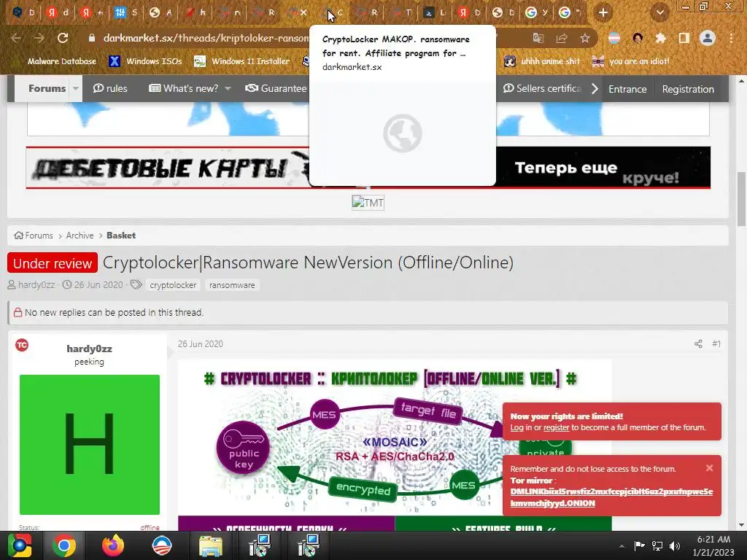Open Chrome from the taskbar
The image size is (747, 560).
point(64,545)
